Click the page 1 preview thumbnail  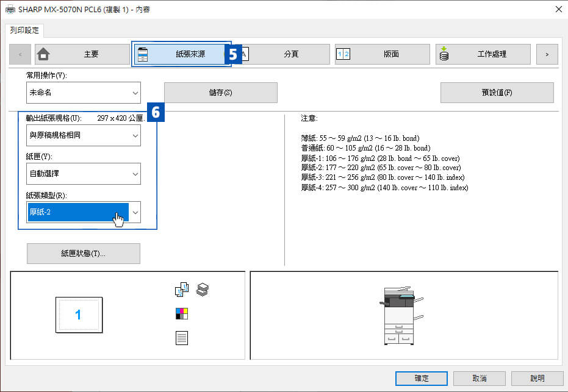pos(79,315)
